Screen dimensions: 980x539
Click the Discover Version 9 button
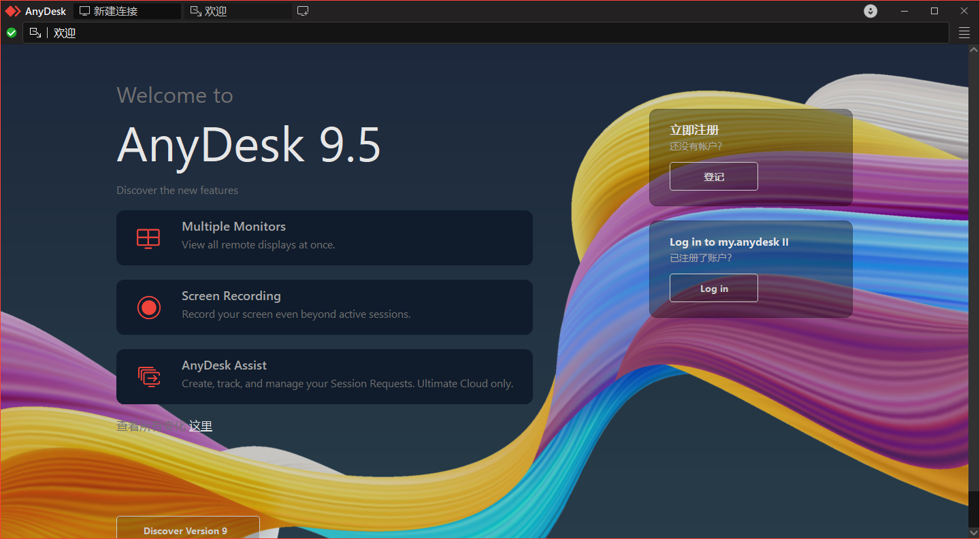pyautogui.click(x=188, y=527)
